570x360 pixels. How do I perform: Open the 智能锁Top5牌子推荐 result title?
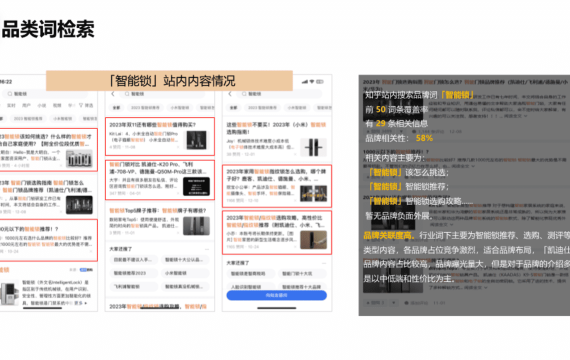(x=158, y=211)
